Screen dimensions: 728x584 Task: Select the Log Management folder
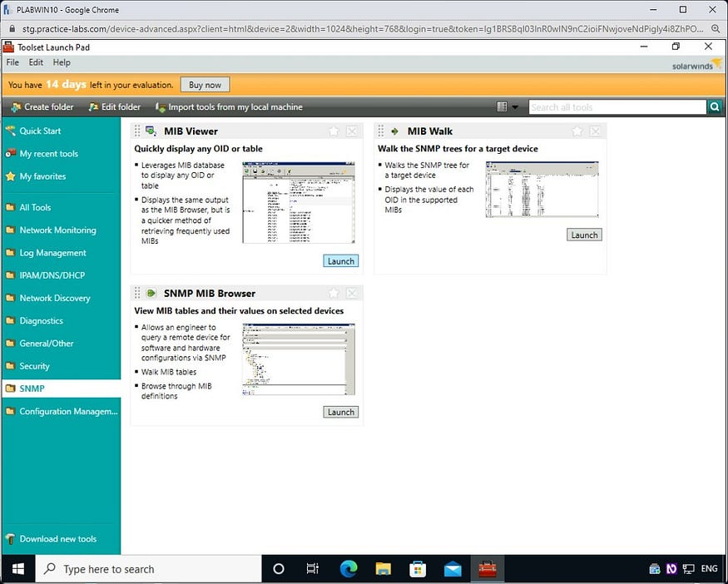52,253
